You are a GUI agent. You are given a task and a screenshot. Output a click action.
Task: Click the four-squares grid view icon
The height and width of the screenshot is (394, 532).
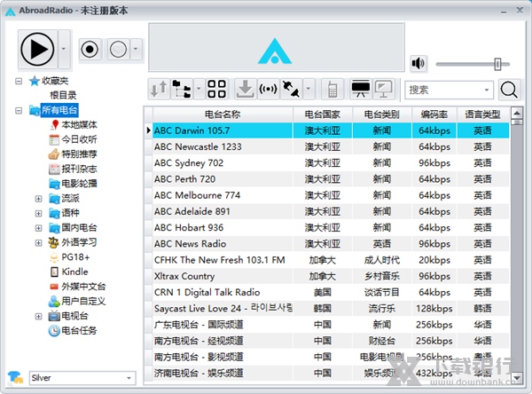point(217,89)
